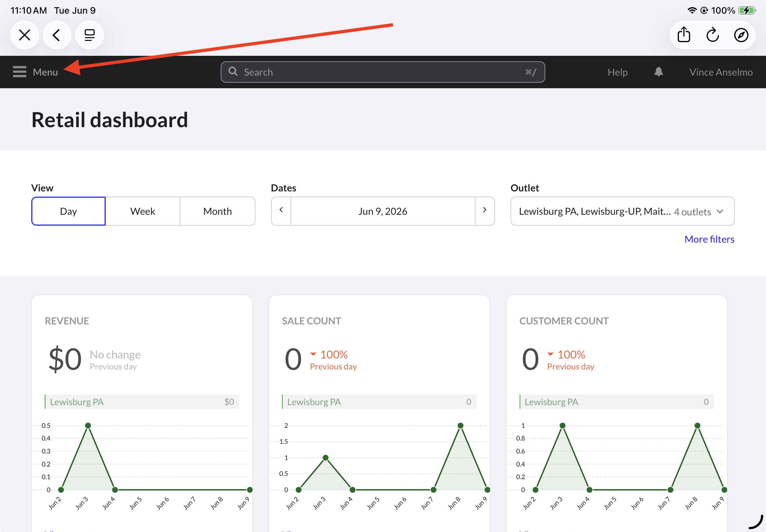Image resolution: width=766 pixels, height=532 pixels.
Task: Go back with the left chevron button
Action: point(57,35)
